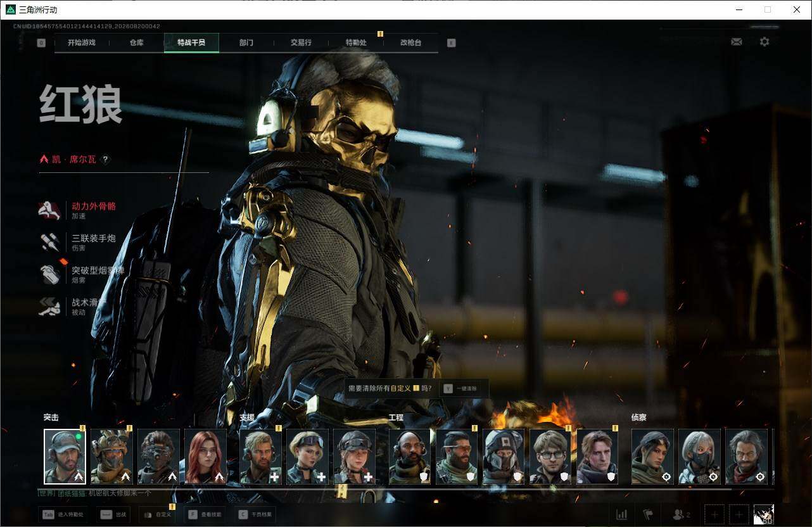Select the blond bearded support operator
Viewport: 812px width, 527px height.
point(260,457)
